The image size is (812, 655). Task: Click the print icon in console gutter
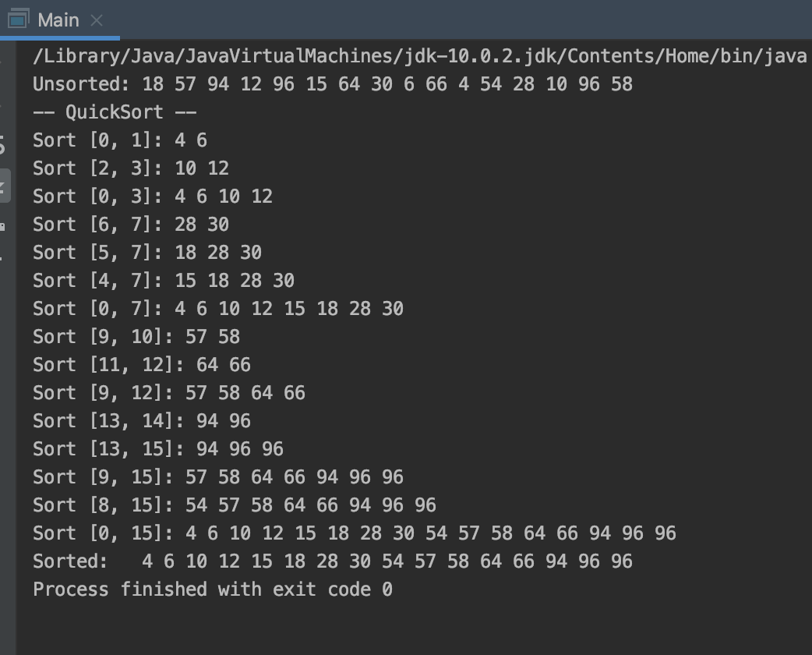point(2,226)
